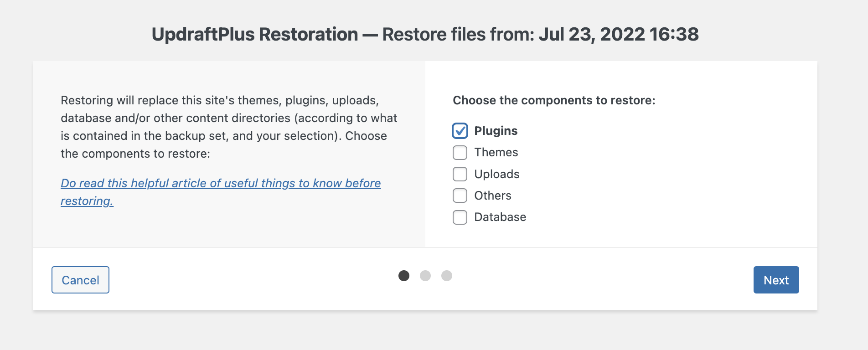The width and height of the screenshot is (868, 350).
Task: Uncheck the Plugins checkbox
Action: coord(460,131)
